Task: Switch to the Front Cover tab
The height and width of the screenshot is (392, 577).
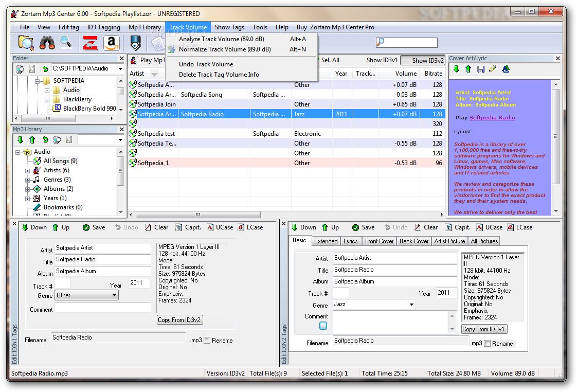Action: (380, 241)
